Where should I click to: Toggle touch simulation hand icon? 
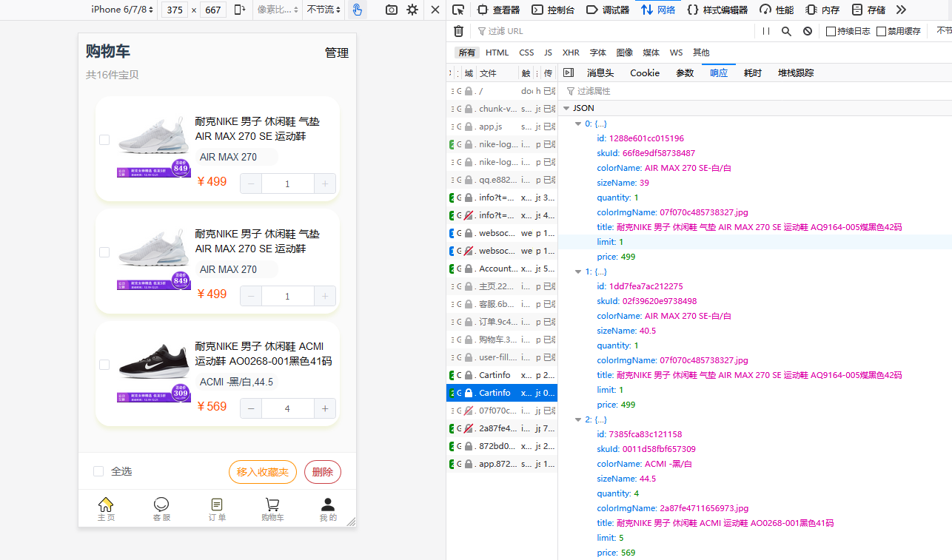358,10
